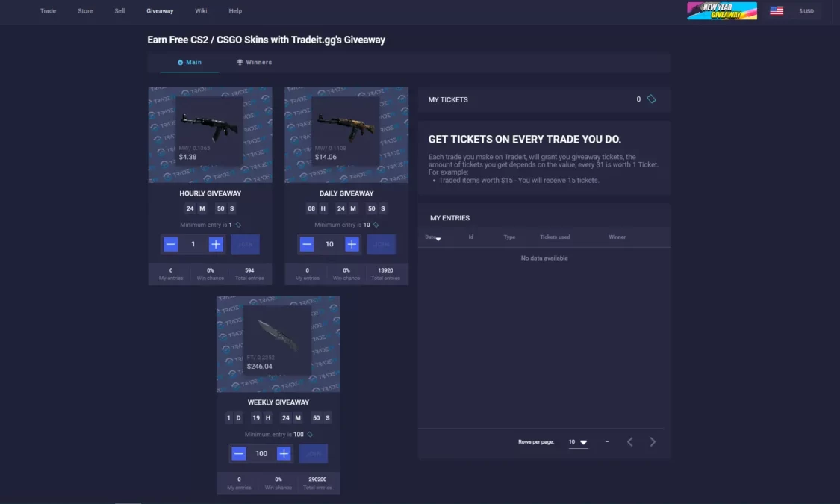Click the DAILY GIVEAWAY title
This screenshot has height=504, width=840.
click(x=346, y=193)
